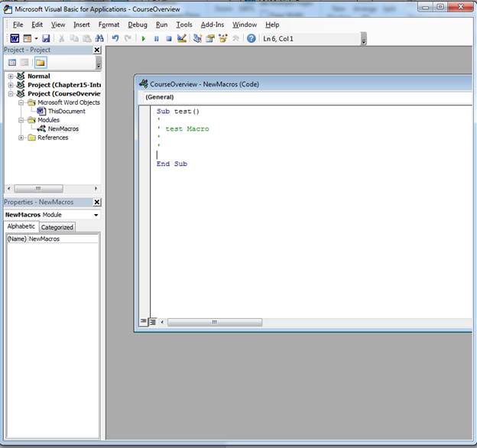The height and width of the screenshot is (448, 477).
Task: Open Help with the blue question icon
Action: tap(251, 38)
